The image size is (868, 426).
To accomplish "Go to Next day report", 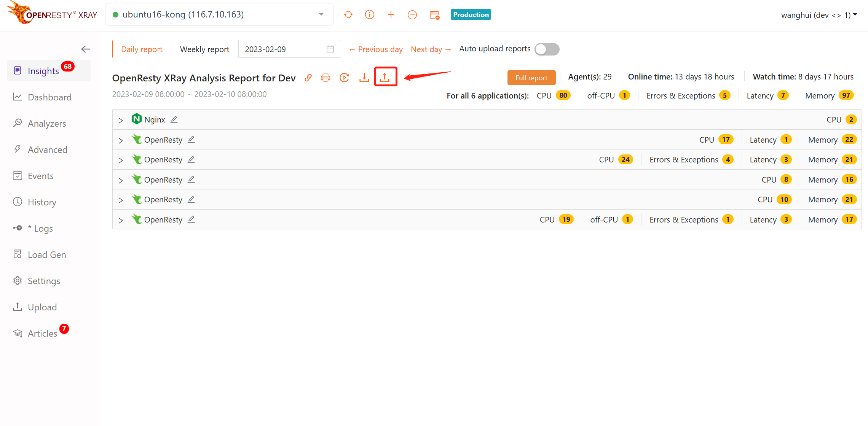I will tap(431, 49).
